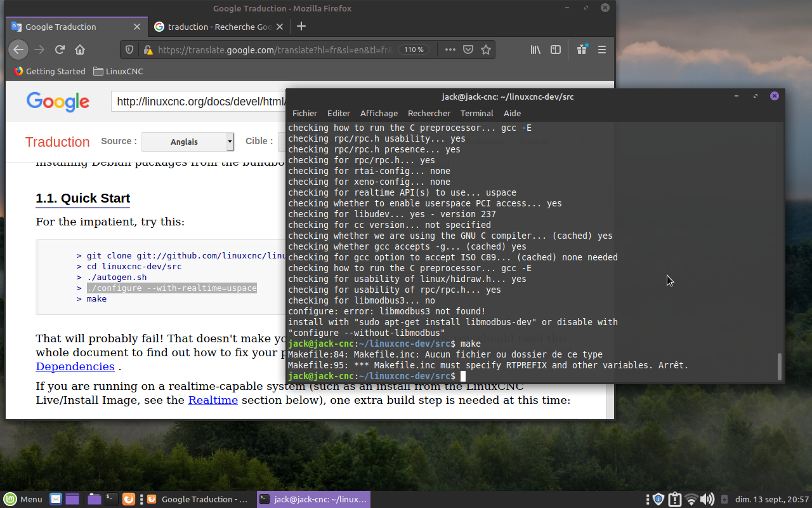The width and height of the screenshot is (812, 508).
Task: Open the Fichier menu in the terminal
Action: (x=304, y=113)
